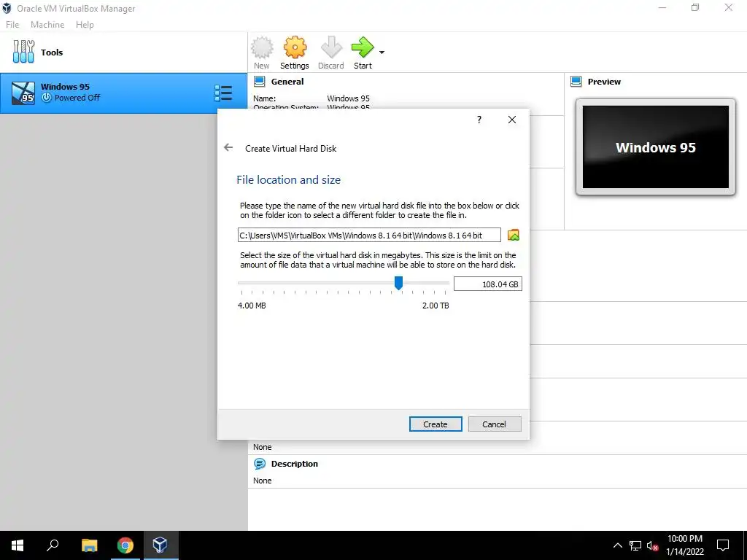This screenshot has height=560, width=747.
Task: Click the 108.04 GB size field
Action: coord(488,284)
